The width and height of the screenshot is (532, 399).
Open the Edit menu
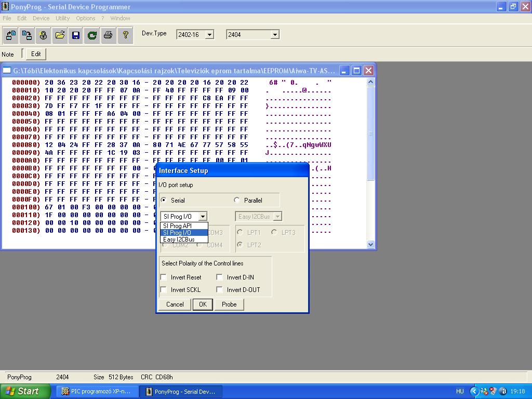pyautogui.click(x=22, y=18)
